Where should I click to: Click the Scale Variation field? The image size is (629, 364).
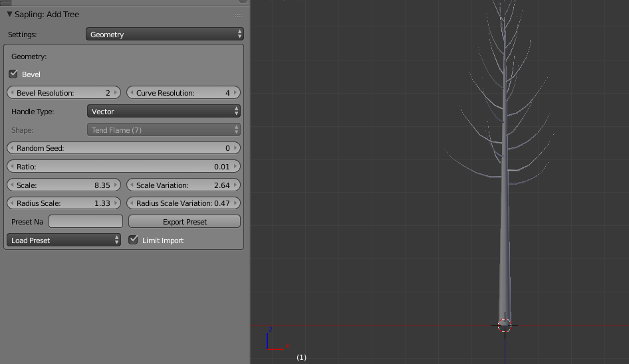point(184,185)
